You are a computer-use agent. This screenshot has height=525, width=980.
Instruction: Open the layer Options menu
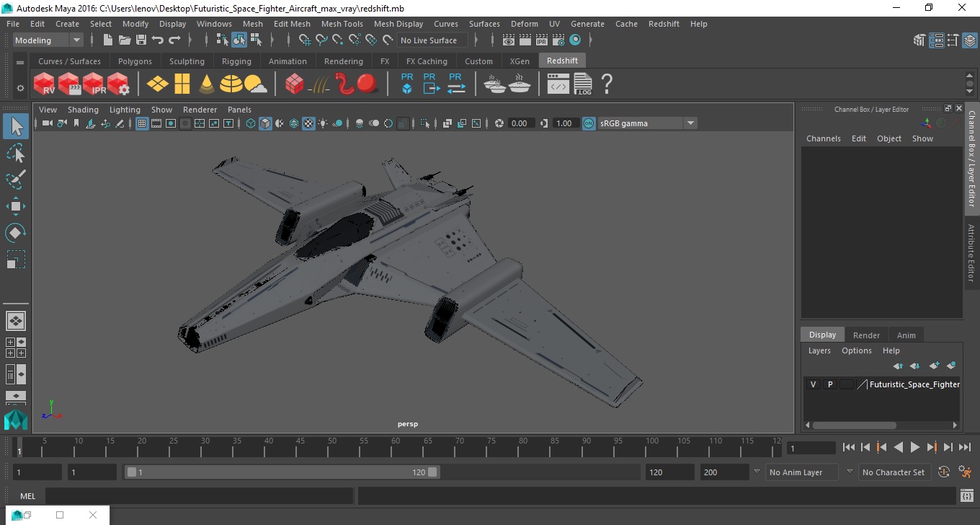(x=856, y=350)
